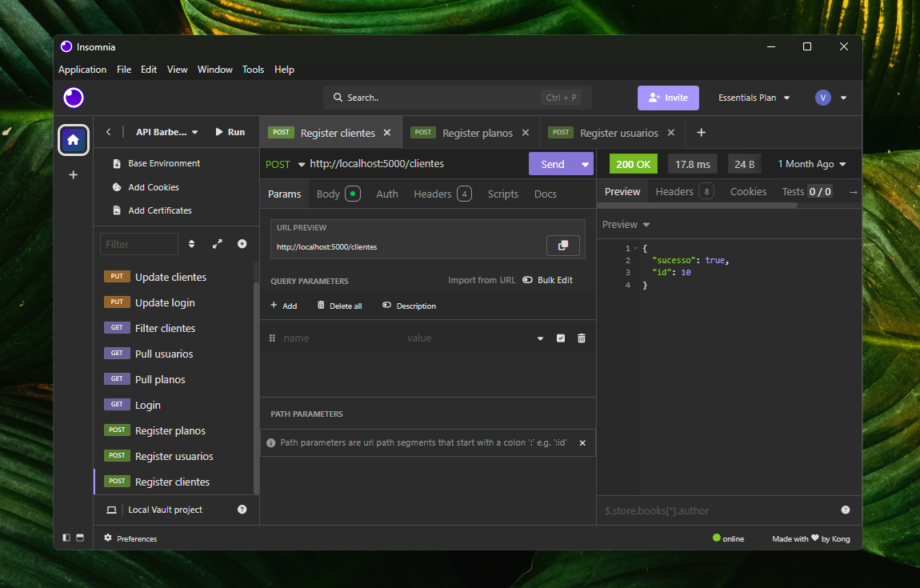Viewport: 920px width, 588px height.
Task: Expand the sidebar with the resize arrows icon
Action: point(216,242)
